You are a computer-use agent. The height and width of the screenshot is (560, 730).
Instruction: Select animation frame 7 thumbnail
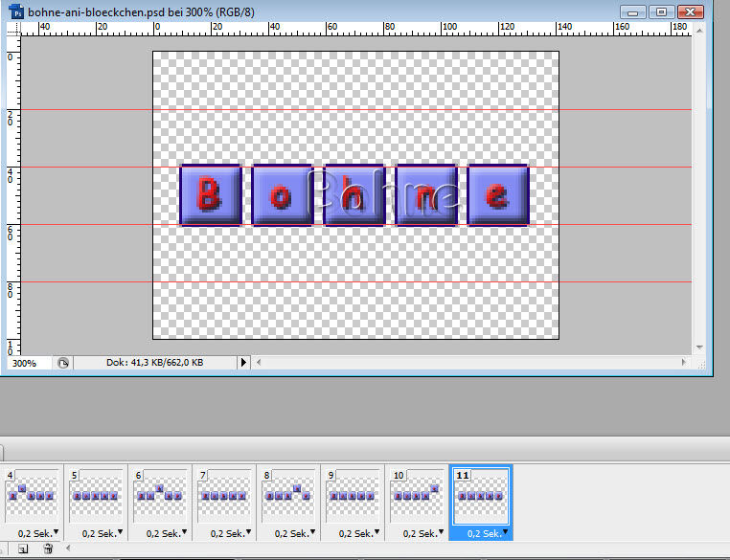(224, 495)
